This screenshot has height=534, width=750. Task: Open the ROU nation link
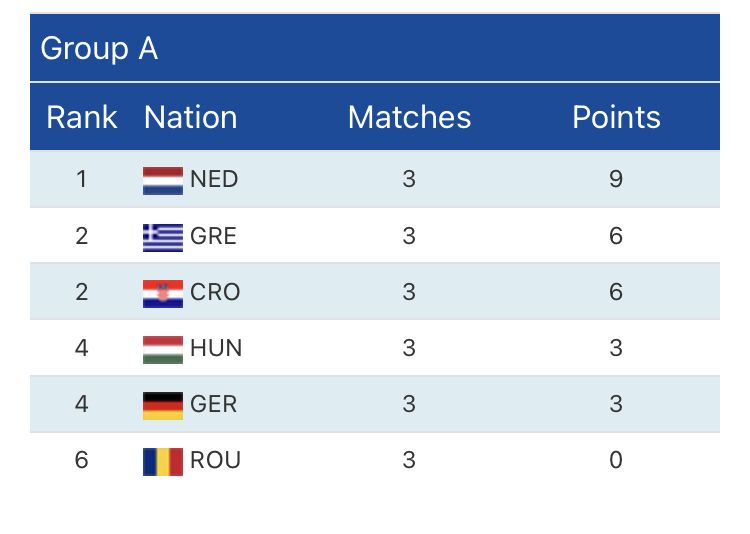[x=215, y=460]
